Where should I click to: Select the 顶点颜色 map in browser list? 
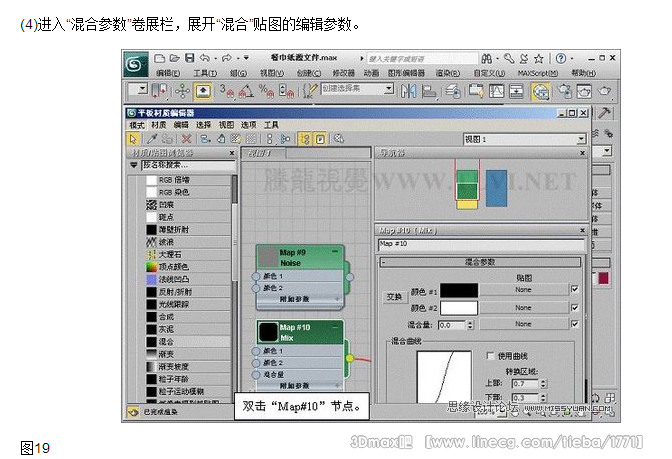click(x=189, y=267)
